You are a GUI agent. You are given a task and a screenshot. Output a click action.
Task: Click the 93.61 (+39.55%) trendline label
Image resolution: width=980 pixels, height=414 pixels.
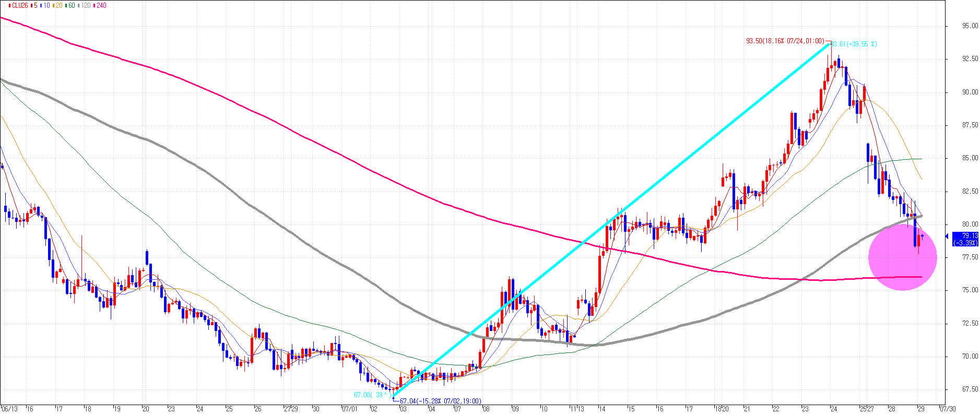point(854,44)
